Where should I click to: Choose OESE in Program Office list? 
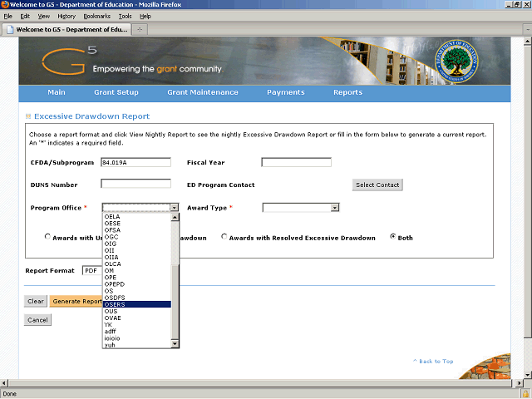coord(137,224)
